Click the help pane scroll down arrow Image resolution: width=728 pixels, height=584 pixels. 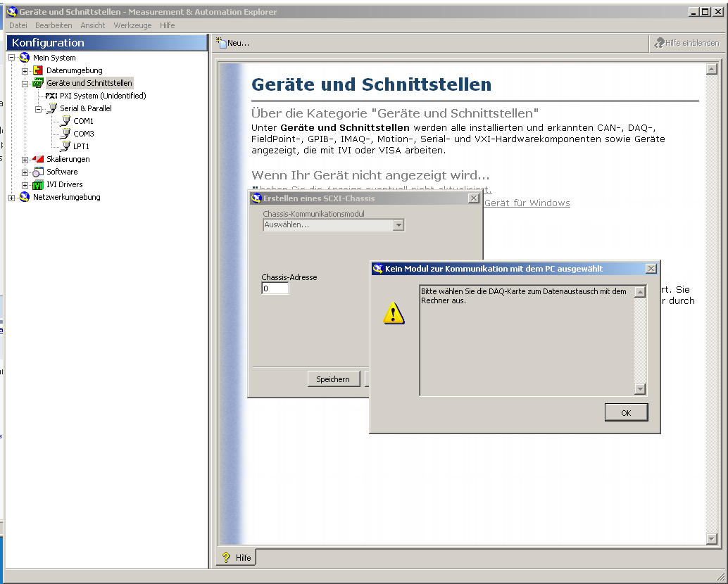point(711,538)
